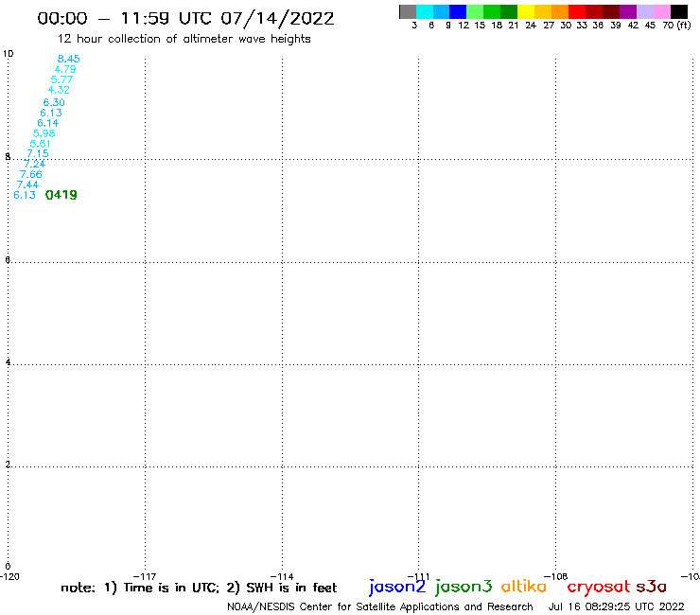This screenshot has width=700, height=615.
Task: Click the 7.15 reading near latitude 8
Action: pyautogui.click(x=38, y=153)
